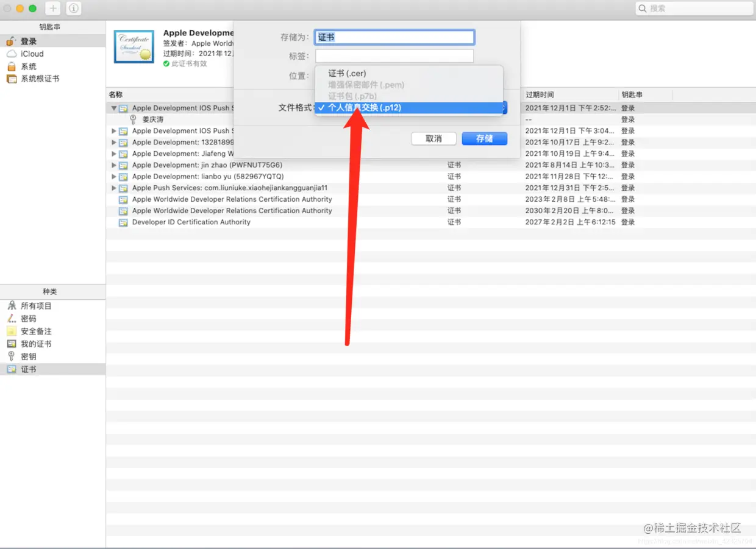The height and width of the screenshot is (549, 756).
Task: Cancel the export with 取消
Action: pos(433,139)
